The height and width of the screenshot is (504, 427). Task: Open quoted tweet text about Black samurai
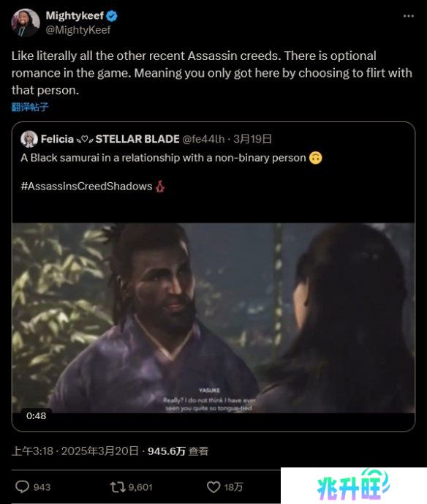(x=163, y=158)
